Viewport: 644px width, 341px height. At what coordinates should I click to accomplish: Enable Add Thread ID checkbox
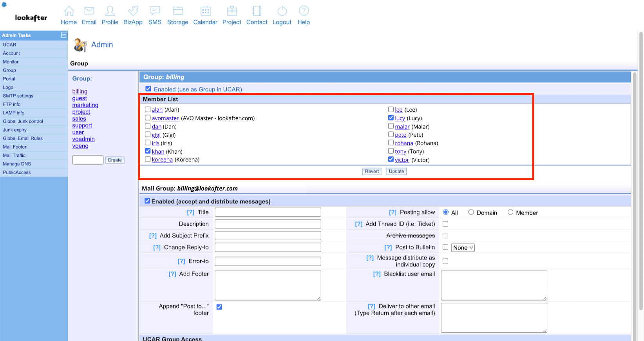pyautogui.click(x=445, y=224)
